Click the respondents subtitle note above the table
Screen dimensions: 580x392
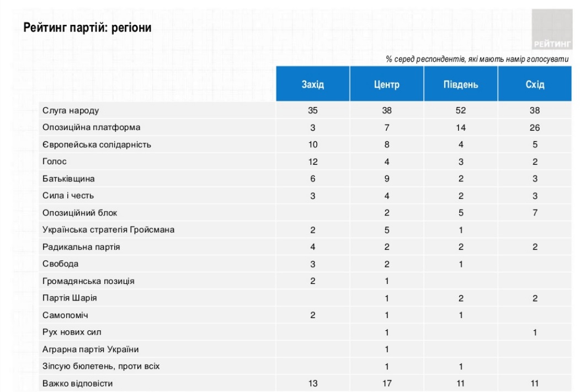477,60
